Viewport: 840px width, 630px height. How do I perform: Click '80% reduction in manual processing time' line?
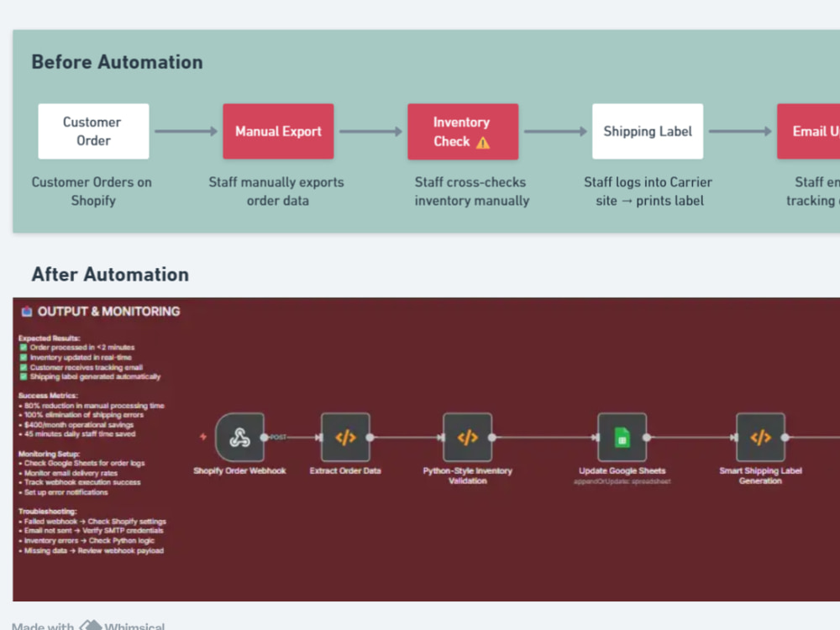click(92, 406)
